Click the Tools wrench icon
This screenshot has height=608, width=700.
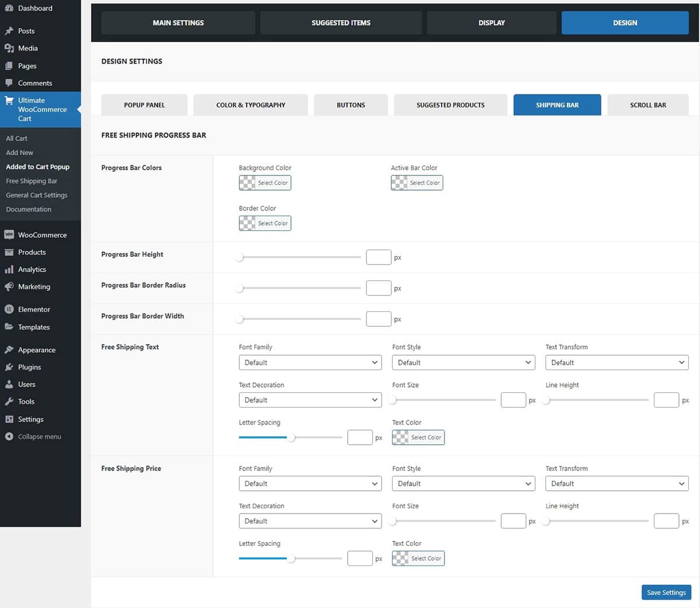9,402
